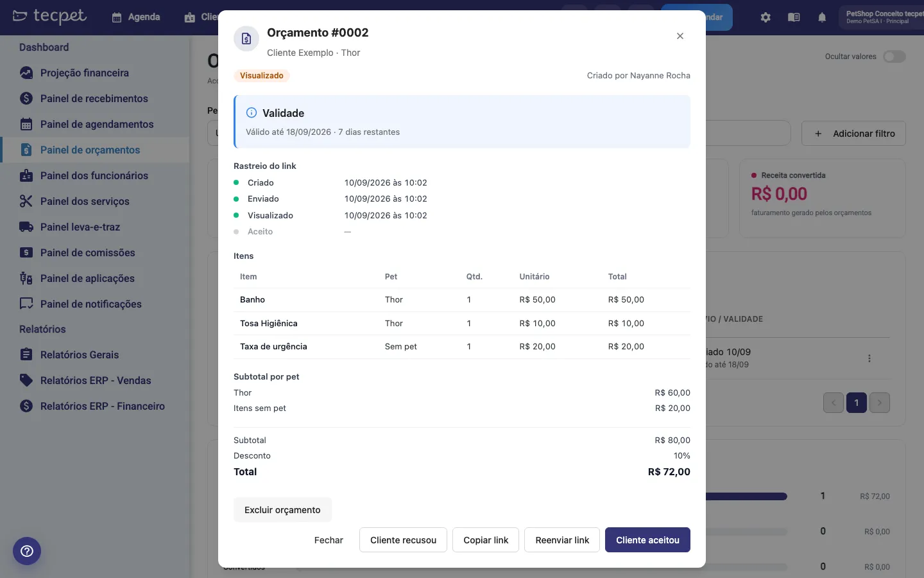The image size is (924, 578).
Task: Click the Receita convertida R$ 0,00 value
Action: pyautogui.click(x=779, y=194)
